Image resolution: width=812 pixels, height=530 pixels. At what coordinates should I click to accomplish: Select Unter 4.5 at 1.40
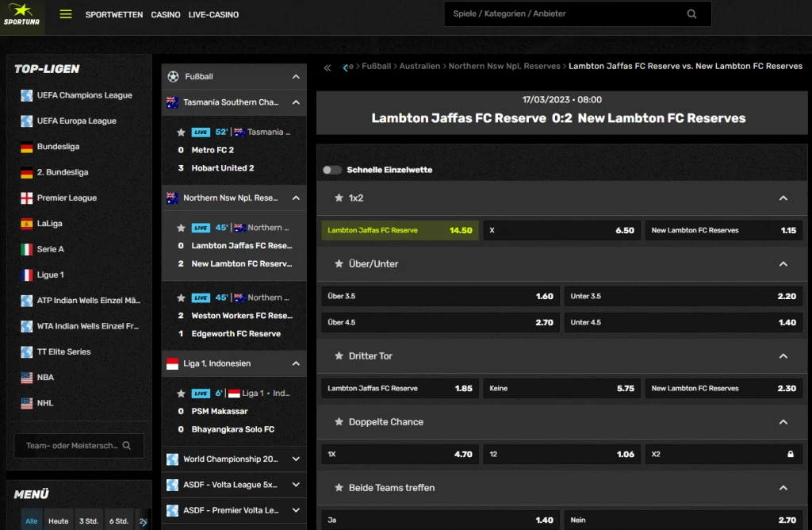(683, 322)
